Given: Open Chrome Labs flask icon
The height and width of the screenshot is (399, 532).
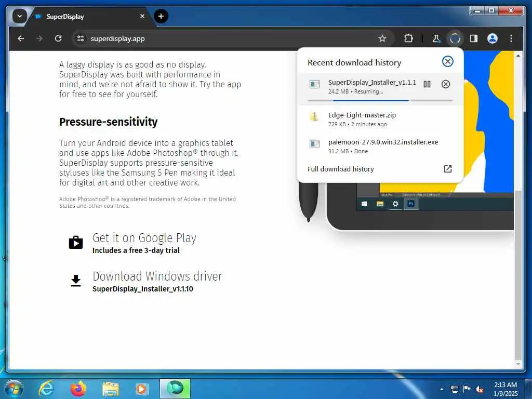Looking at the screenshot, I should point(436,38).
